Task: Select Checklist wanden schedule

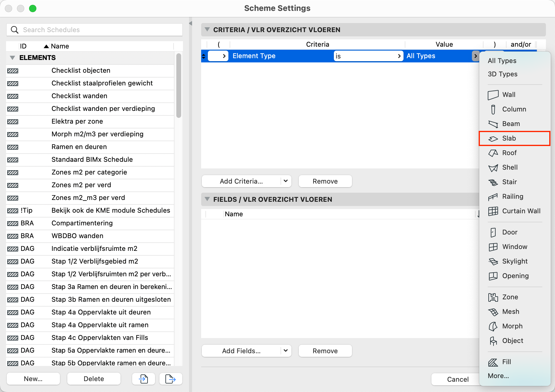Action: (x=90, y=96)
